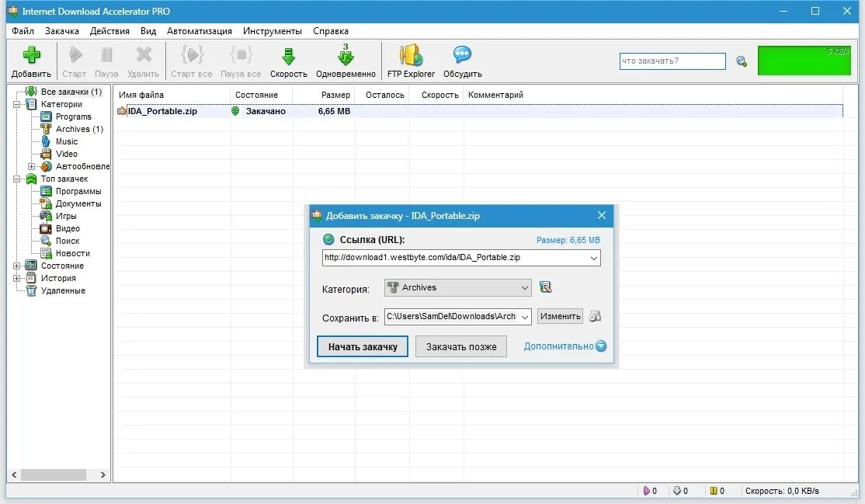Select the green checkmark status of IDA_Portable.zip

[x=234, y=111]
